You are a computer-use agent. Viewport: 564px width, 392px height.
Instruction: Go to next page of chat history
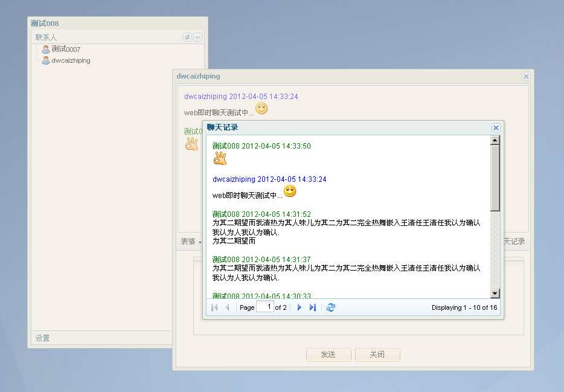[300, 307]
